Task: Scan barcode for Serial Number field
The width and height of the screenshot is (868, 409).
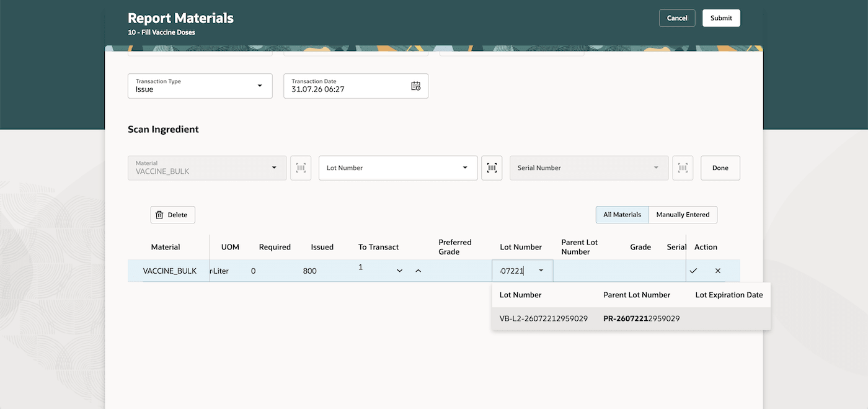Action: 683,168
